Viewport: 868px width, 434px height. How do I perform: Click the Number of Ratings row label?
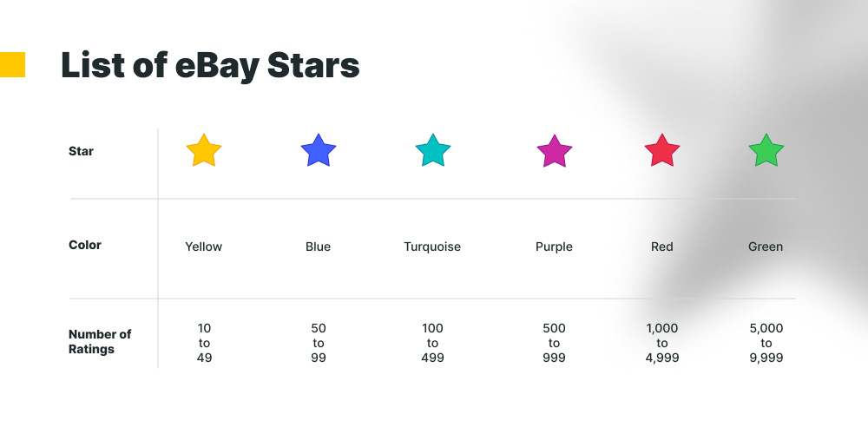[100, 341]
